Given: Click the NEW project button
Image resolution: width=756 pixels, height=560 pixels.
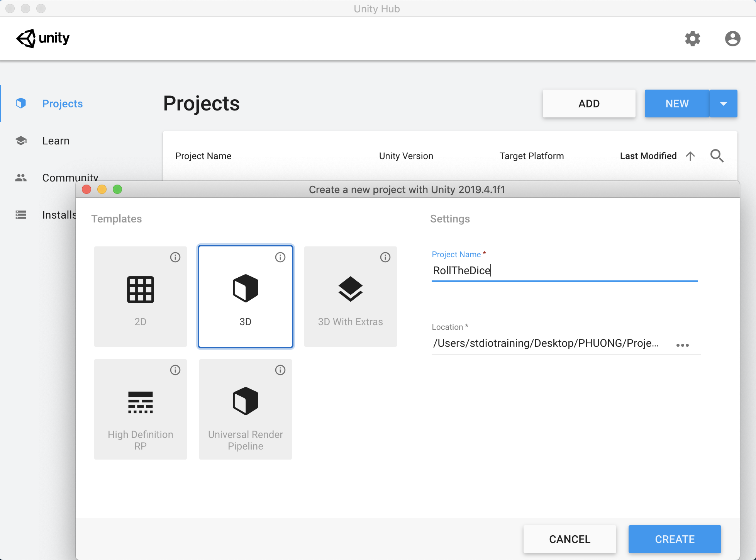Looking at the screenshot, I should [x=677, y=104].
